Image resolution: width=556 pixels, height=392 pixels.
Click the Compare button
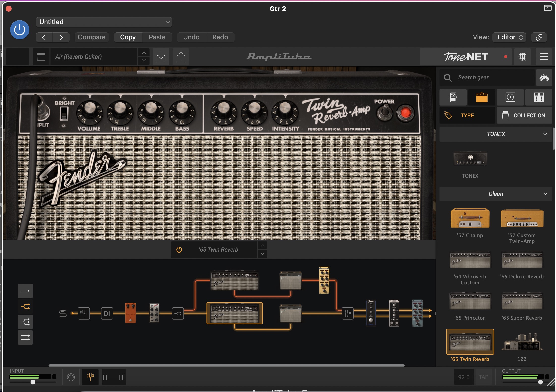(92, 37)
